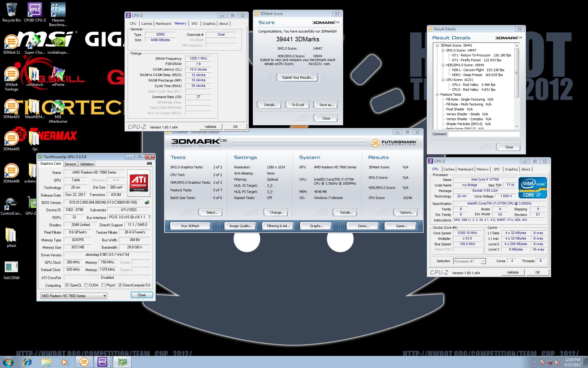588x368 pixels.
Task: Click the GPU-Z BIOS save icon
Action: [x=147, y=202]
